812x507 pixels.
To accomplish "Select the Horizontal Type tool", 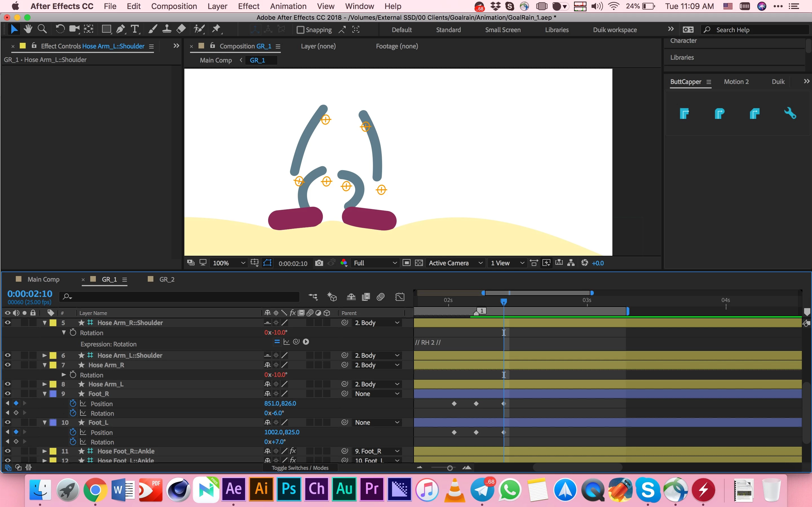I will [x=134, y=30].
